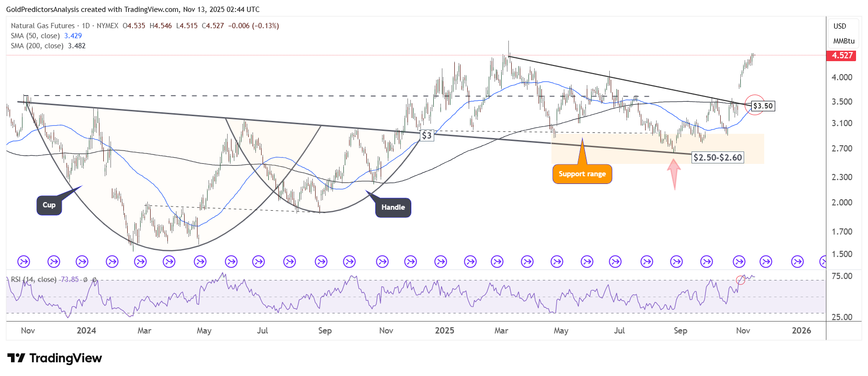Image resolution: width=868 pixels, height=376 pixels.
Task: Click the TradingView logo at bottom left
Action: (55, 358)
